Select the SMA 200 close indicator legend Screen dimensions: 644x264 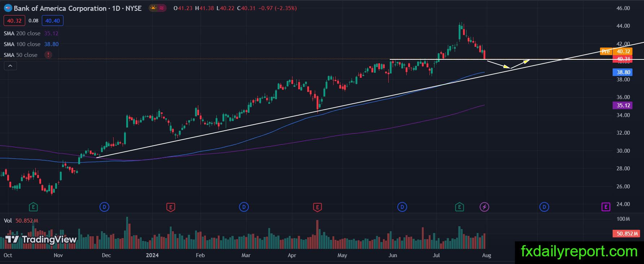tap(31, 33)
